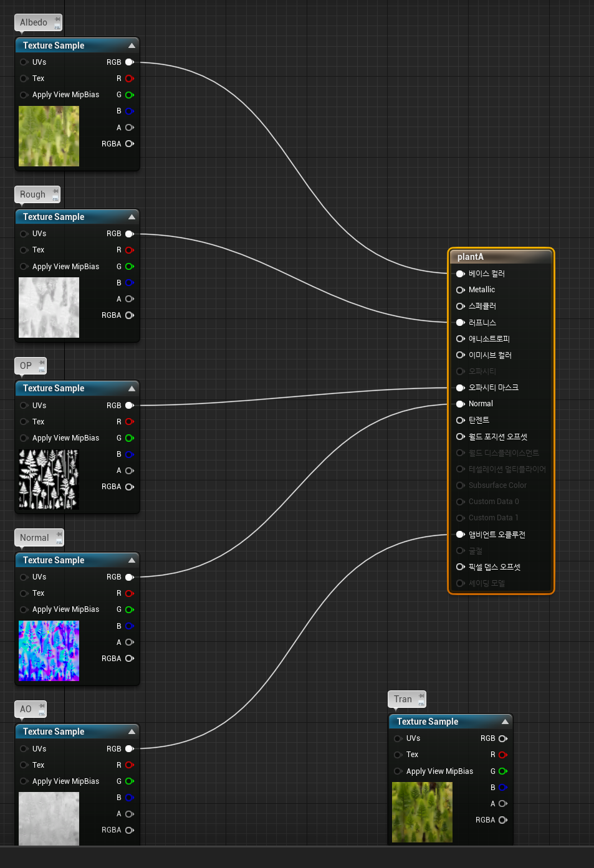Click the Tran foliage texture thumbnail
This screenshot has width=594, height=868.
click(x=422, y=813)
